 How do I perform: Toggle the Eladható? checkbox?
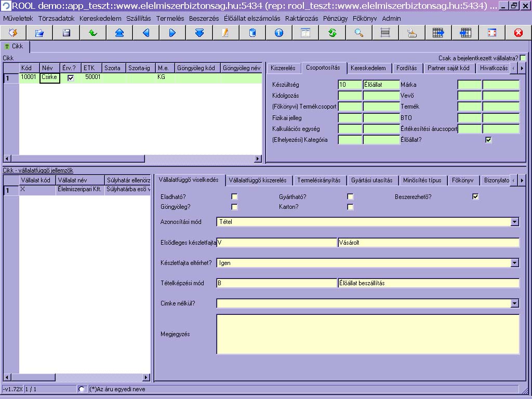coord(234,196)
